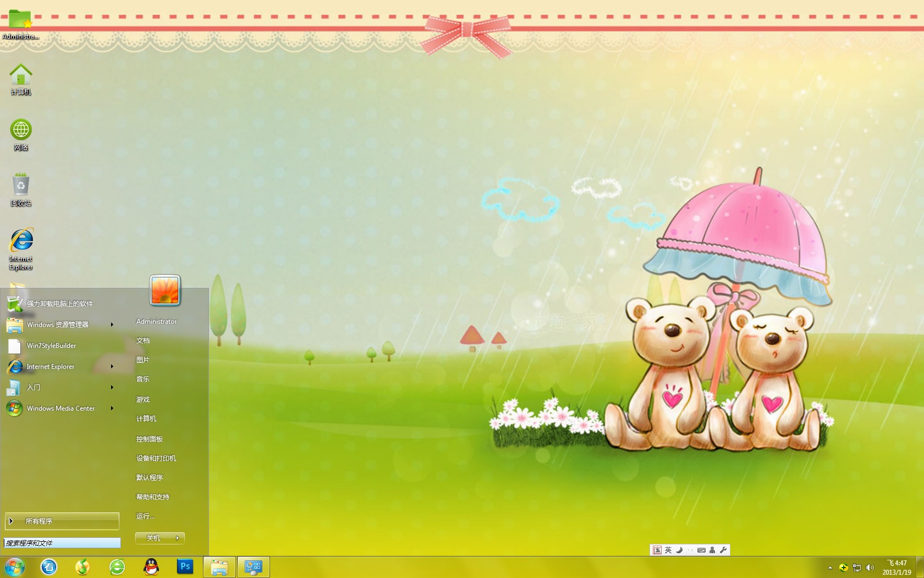Open the volume speaker tray icon
924x578 pixels.
[870, 568]
